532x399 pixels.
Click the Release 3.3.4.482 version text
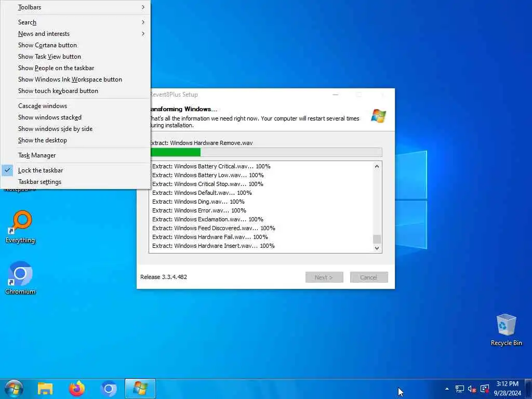164,277
